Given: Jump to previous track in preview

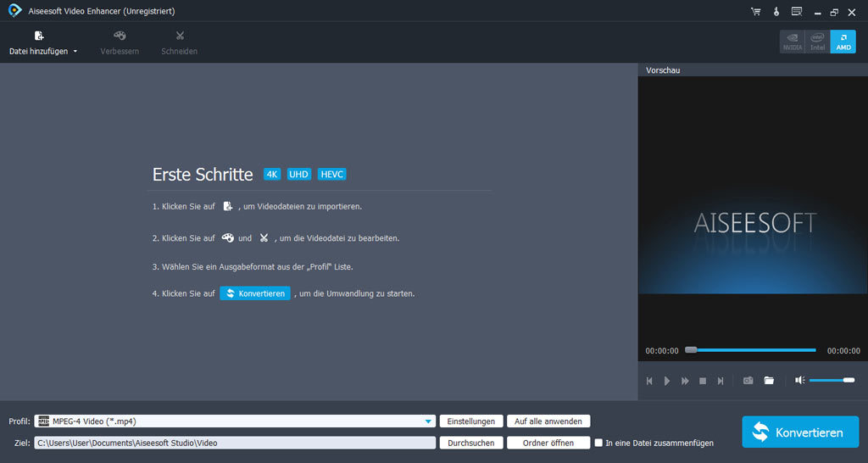Looking at the screenshot, I should tap(650, 381).
